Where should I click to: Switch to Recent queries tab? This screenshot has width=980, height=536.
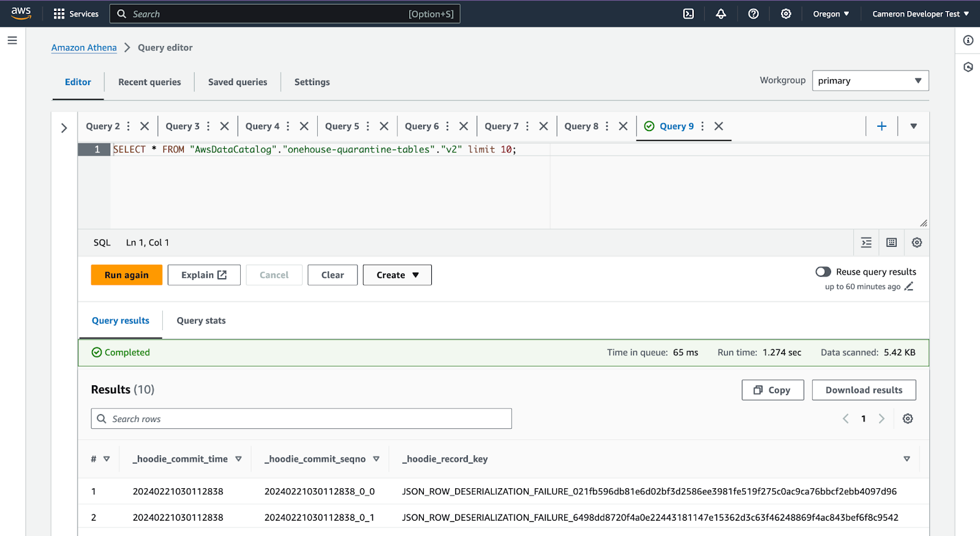(149, 82)
